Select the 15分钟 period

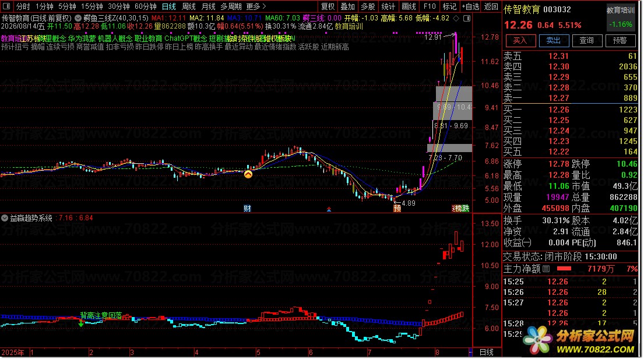click(x=92, y=6)
